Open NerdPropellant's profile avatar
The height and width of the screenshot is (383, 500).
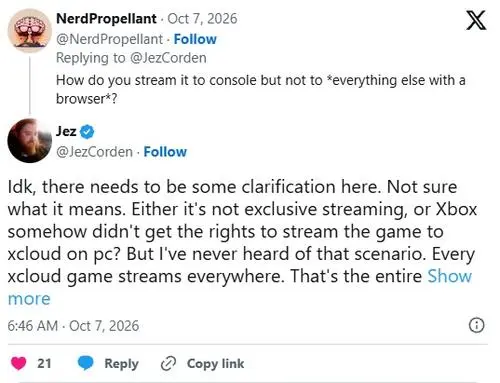click(30, 31)
